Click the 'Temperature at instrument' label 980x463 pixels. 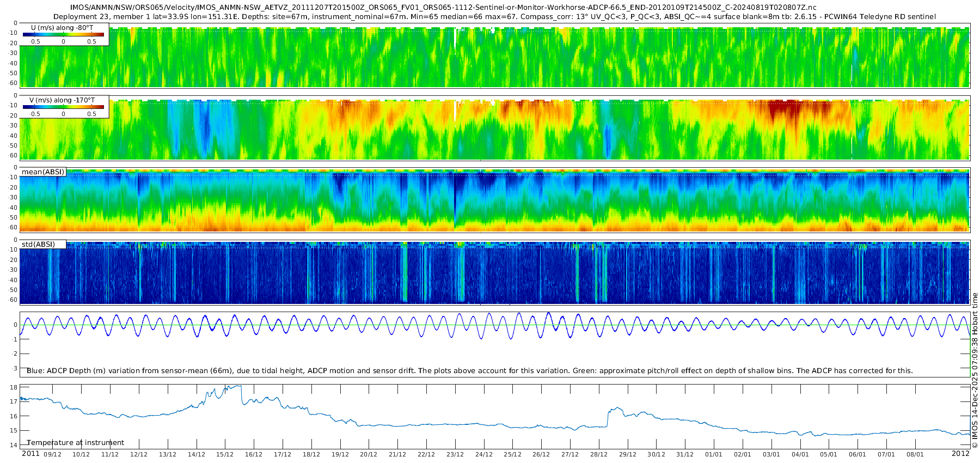tap(75, 442)
